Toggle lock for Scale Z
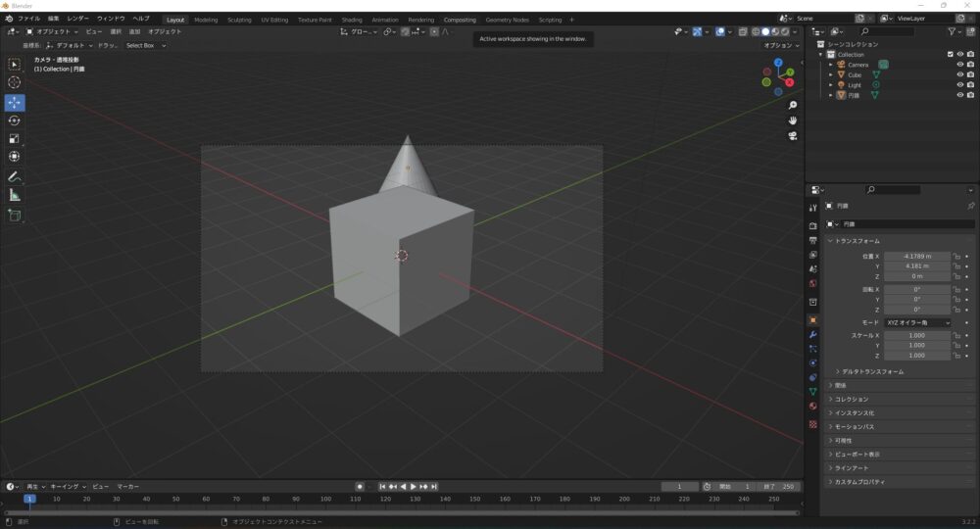The image size is (980, 529). [956, 356]
